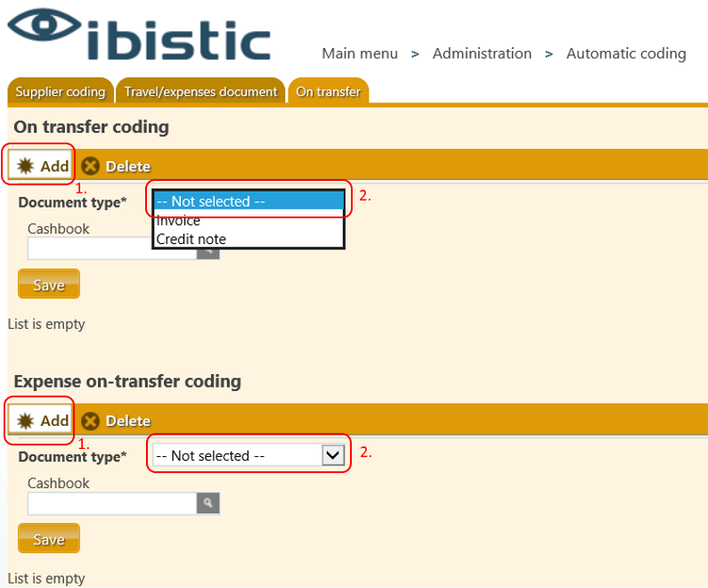Click Cashbook input field in Expense on-transfer coding
This screenshot has height=588, width=708.
pos(112,503)
